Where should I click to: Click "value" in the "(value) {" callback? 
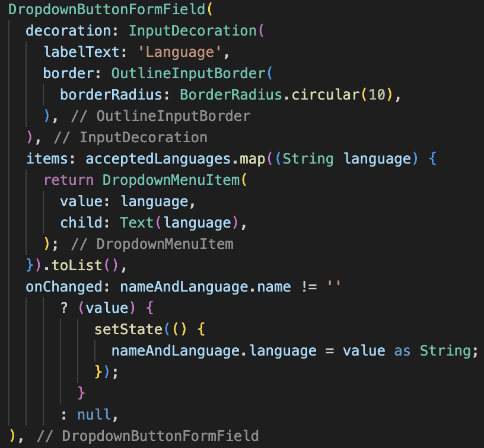107,308
